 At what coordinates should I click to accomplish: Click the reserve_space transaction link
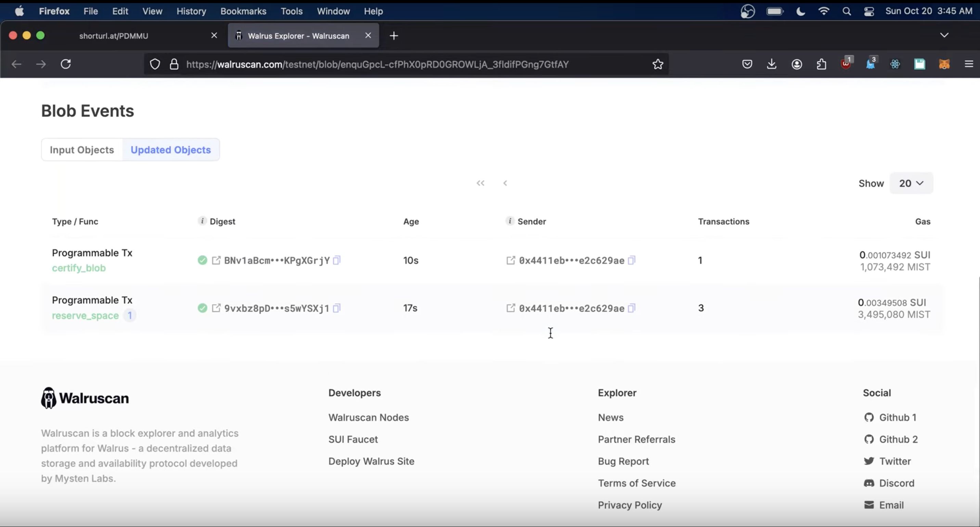pos(85,316)
